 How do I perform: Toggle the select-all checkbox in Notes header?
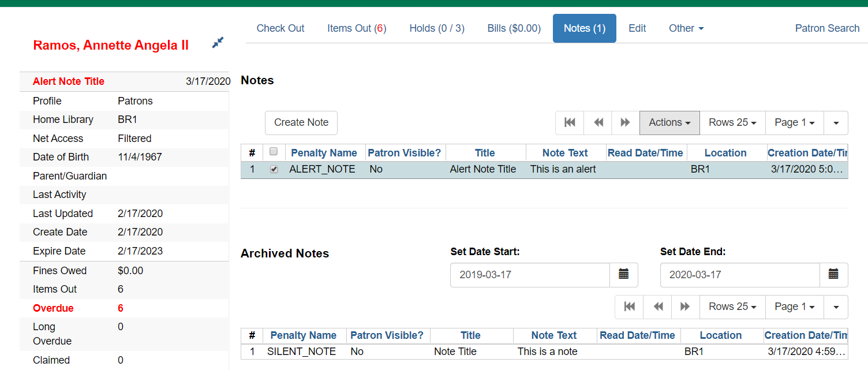click(273, 152)
